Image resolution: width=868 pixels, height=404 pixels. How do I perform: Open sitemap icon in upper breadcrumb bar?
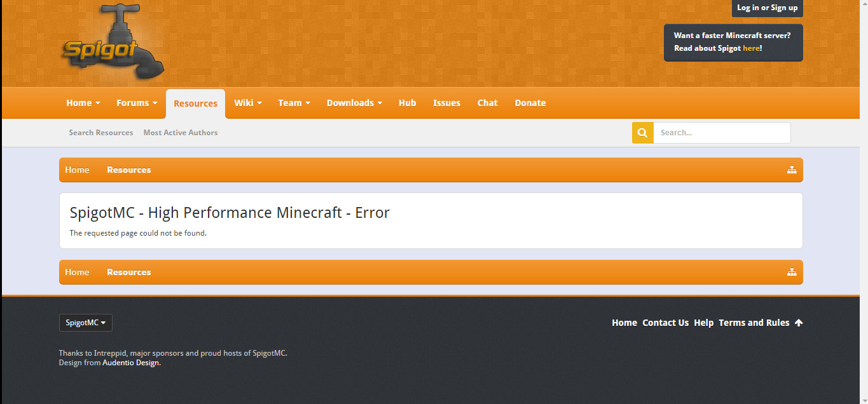(792, 170)
